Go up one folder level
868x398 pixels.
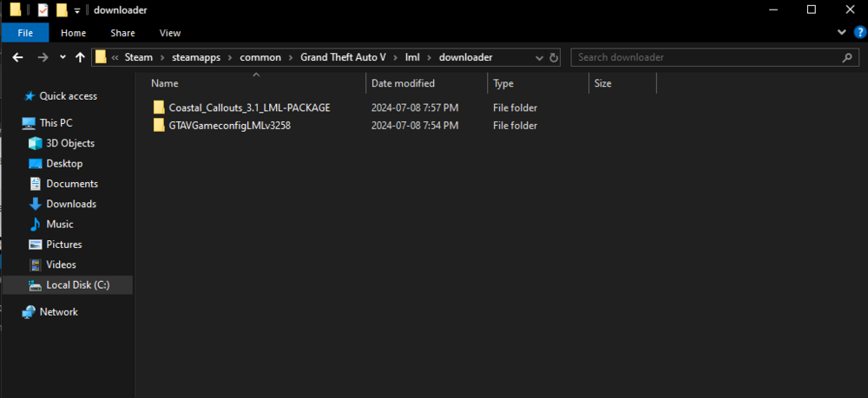coord(80,57)
